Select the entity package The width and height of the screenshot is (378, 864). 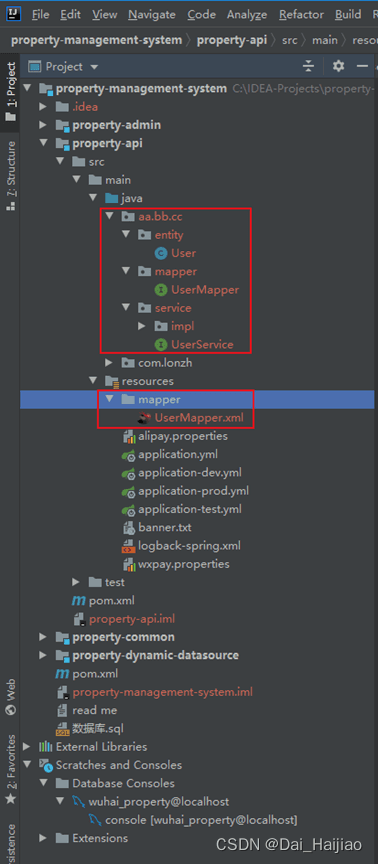(169, 235)
